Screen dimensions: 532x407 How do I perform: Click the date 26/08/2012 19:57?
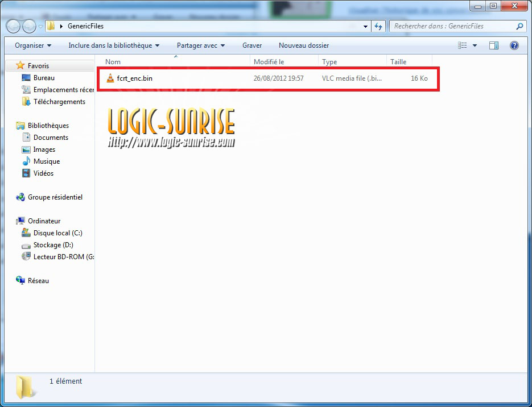pos(279,78)
